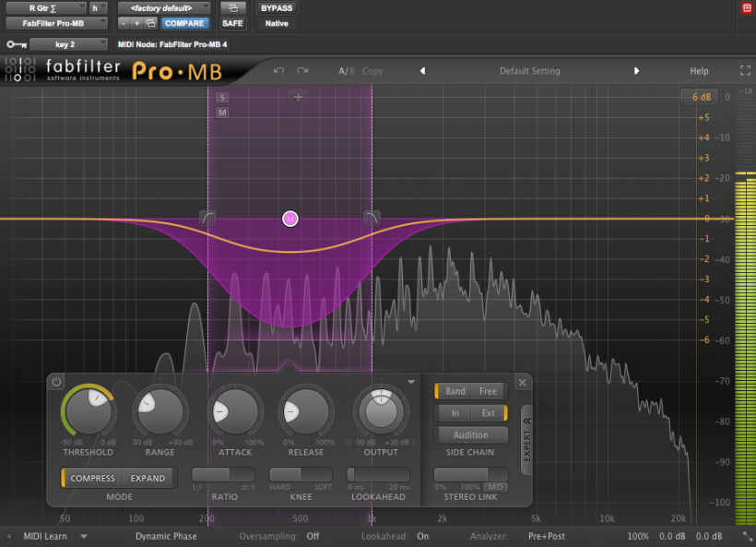
Task: Toggle MID stereo link mode
Action: tap(495, 487)
